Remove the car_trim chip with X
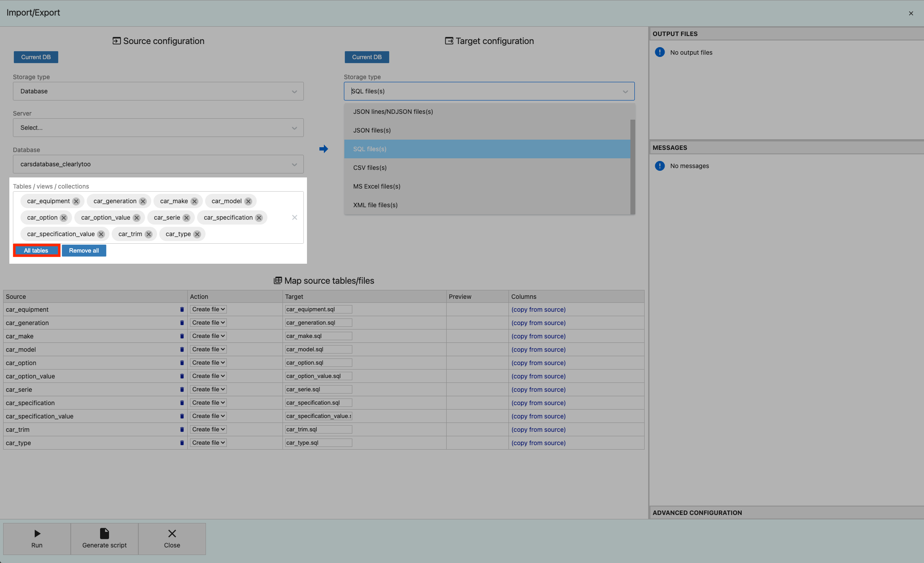This screenshot has height=563, width=924. click(x=149, y=234)
